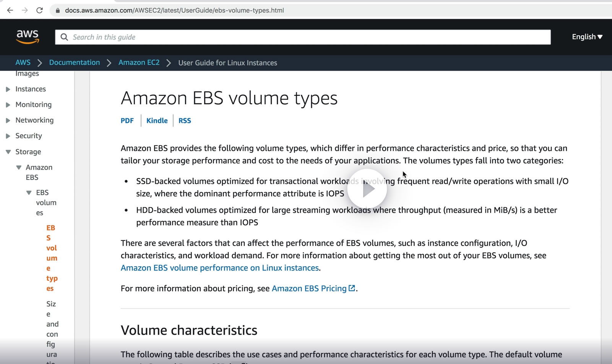This screenshot has width=612, height=364.
Task: Click the external link icon after EBS Pricing
Action: point(352,288)
